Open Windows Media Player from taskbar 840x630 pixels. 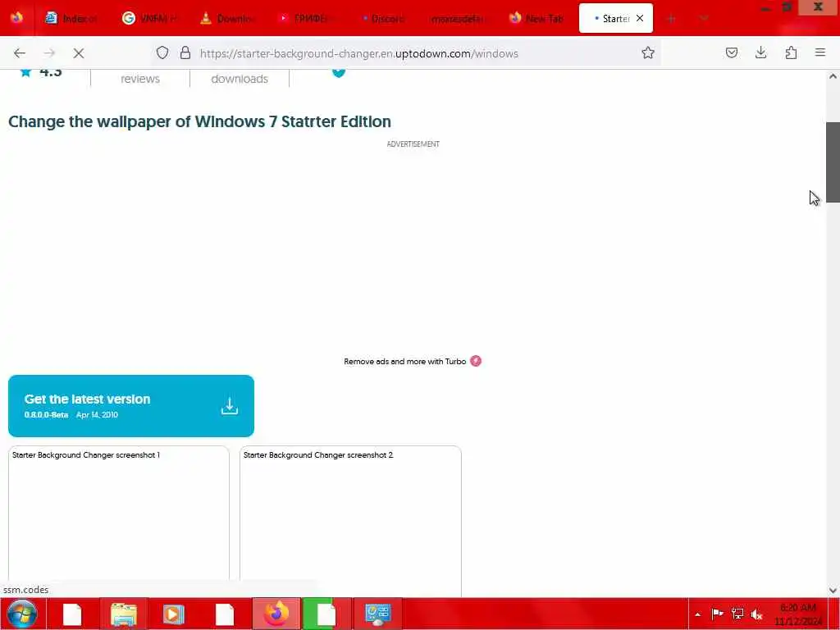pos(173,614)
